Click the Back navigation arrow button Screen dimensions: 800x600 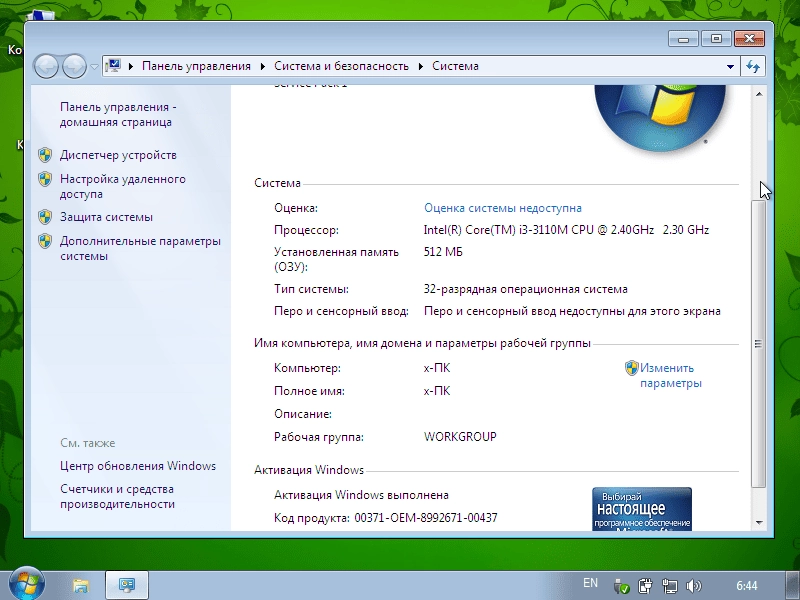click(46, 66)
